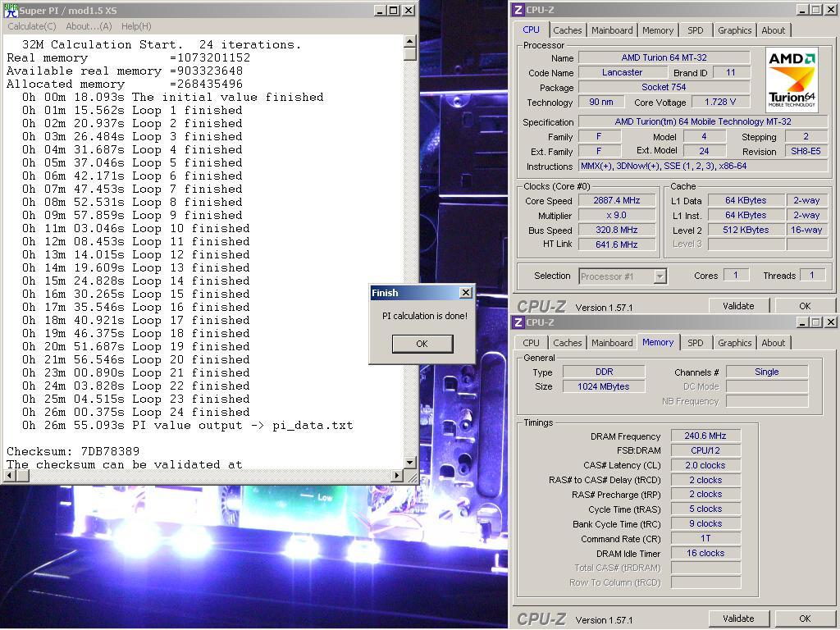Click the Level 2 cache value '512 KBytes'
Screen dimensions: 840x630
pyautogui.click(x=746, y=230)
